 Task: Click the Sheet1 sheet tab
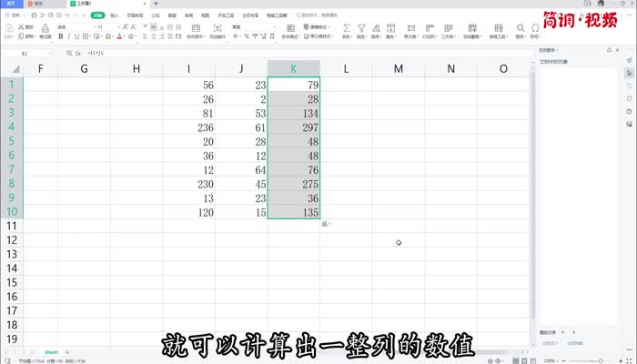click(x=52, y=351)
